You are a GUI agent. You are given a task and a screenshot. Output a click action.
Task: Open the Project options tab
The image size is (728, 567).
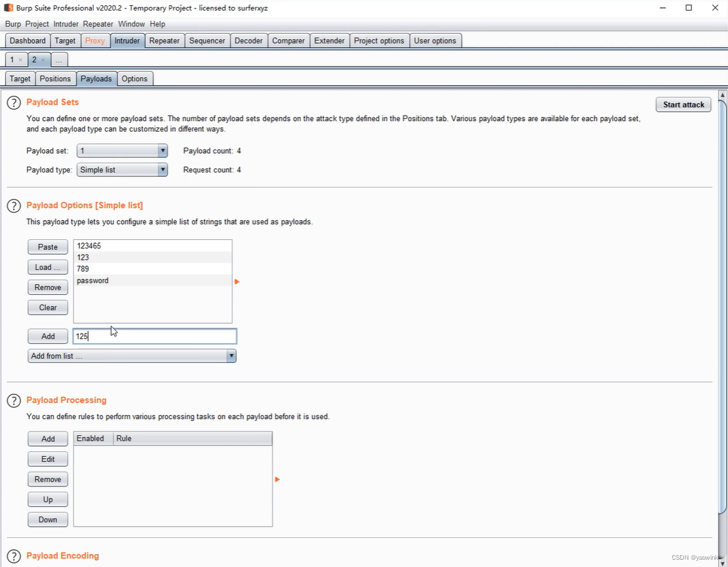[380, 41]
